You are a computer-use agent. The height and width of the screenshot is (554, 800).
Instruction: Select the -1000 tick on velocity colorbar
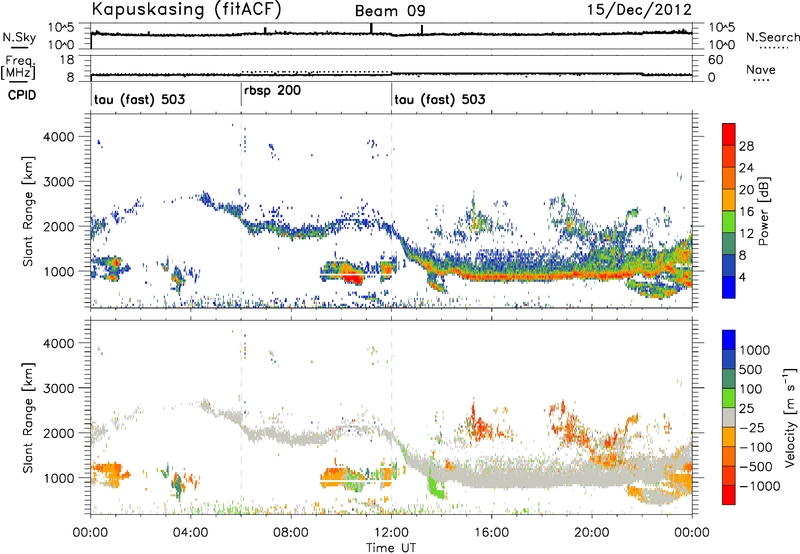759,486
